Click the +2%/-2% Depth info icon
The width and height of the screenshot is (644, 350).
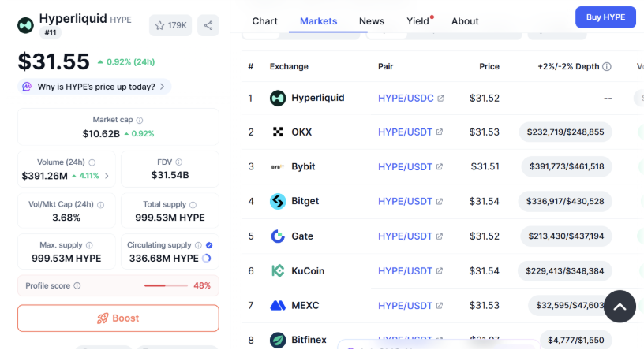(x=607, y=67)
